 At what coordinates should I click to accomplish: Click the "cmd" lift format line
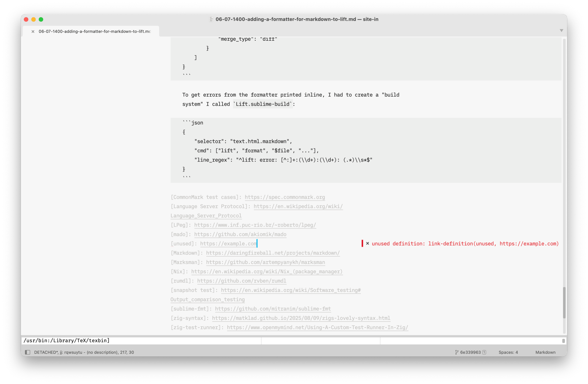point(256,151)
